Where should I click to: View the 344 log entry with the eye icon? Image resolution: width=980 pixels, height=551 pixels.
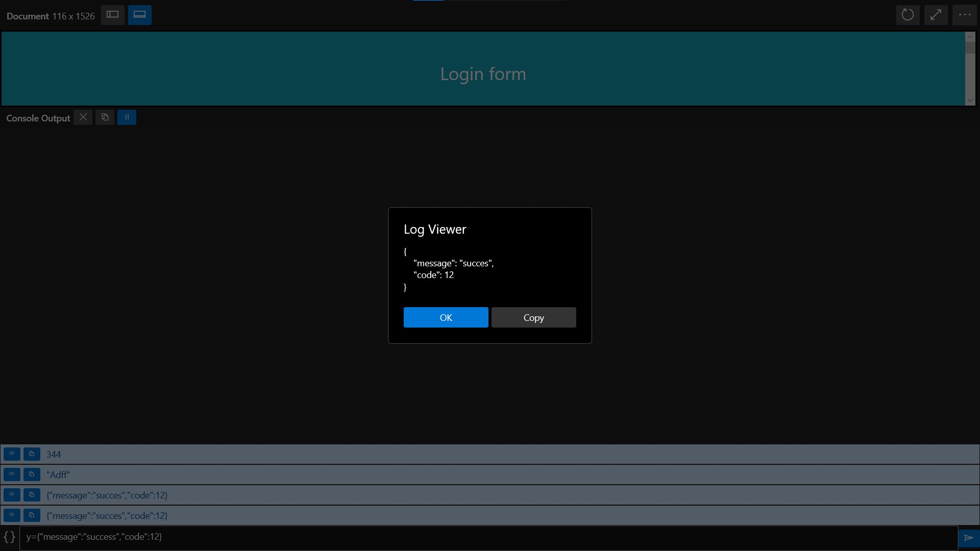pos(12,454)
